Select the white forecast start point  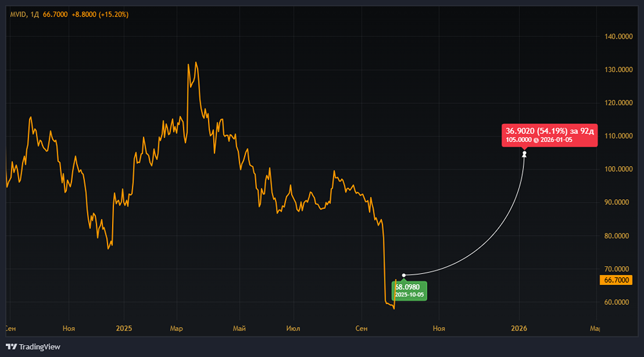point(404,275)
